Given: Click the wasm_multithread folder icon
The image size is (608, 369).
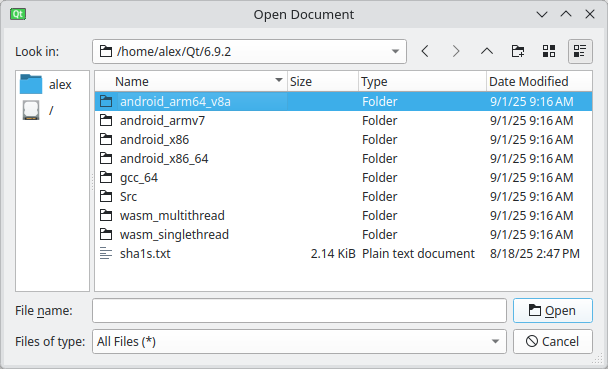Looking at the screenshot, I should [106, 216].
